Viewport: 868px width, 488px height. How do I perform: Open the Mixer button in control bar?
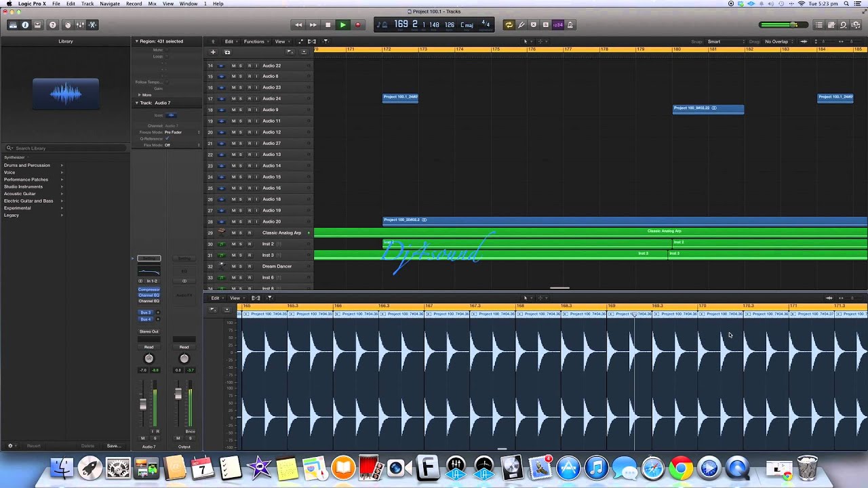click(x=80, y=25)
